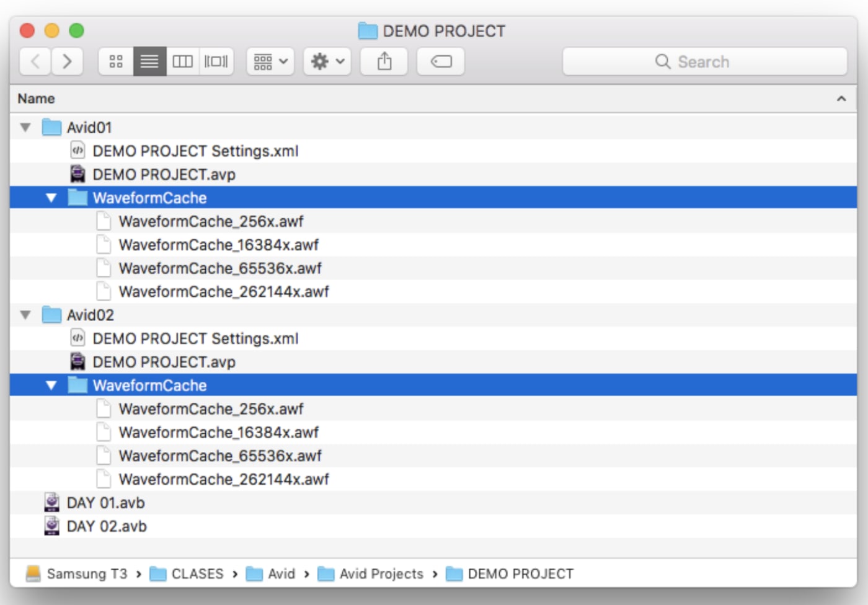Viewport: 868px width, 605px height.
Task: Click CLASES in the path bar
Action: coord(197,574)
